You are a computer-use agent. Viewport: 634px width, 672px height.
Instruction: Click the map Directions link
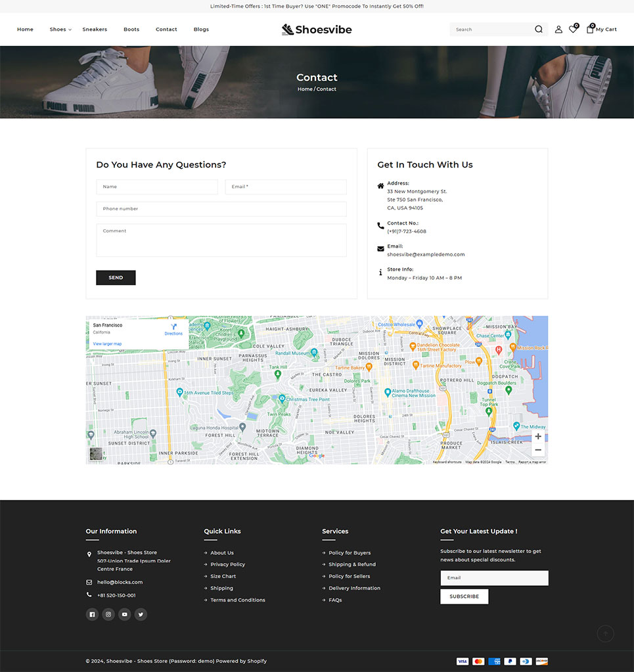tap(173, 329)
